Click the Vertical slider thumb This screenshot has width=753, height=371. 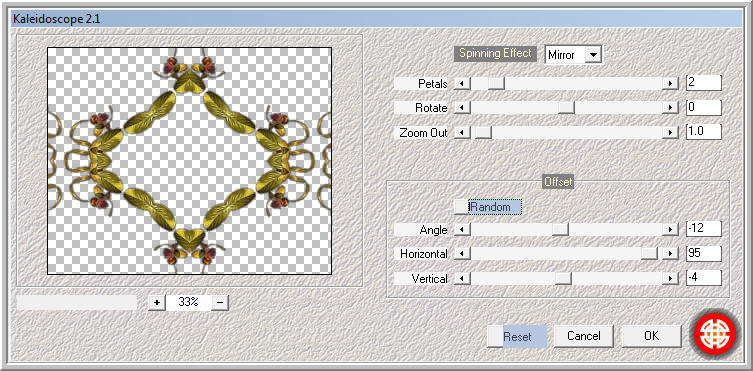point(563,278)
